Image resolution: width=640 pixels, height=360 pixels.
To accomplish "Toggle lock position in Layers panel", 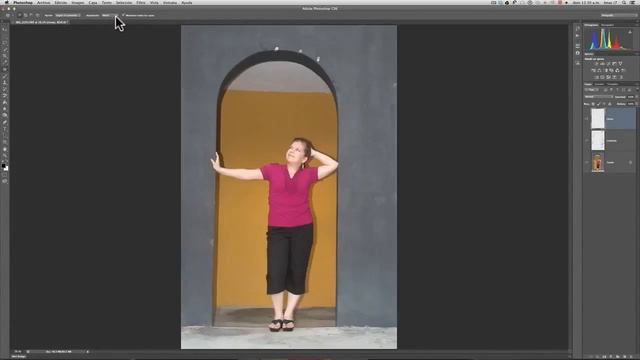I will click(604, 104).
